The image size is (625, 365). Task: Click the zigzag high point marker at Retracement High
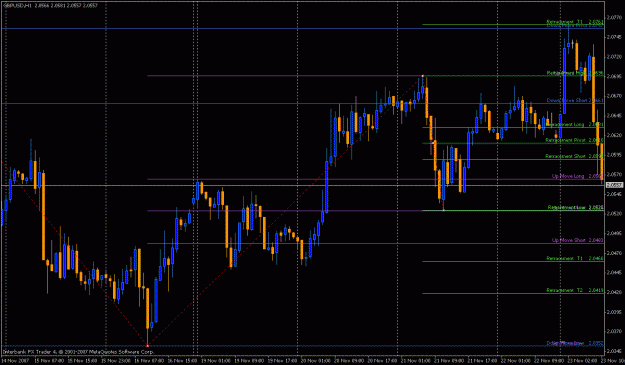423,76
